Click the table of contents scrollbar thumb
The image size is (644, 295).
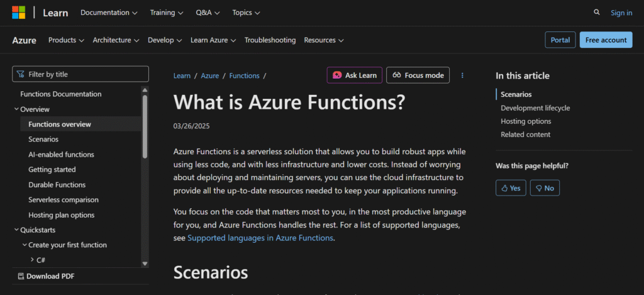[x=145, y=126]
